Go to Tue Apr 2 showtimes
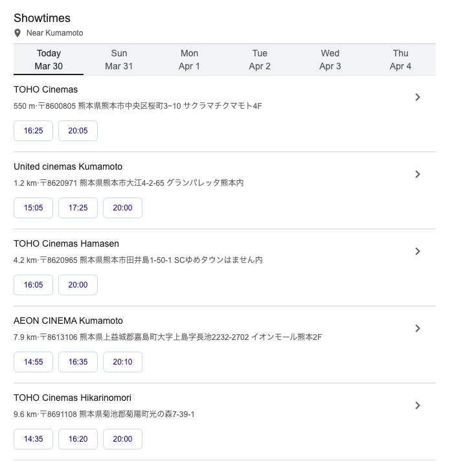This screenshot has height=476, width=452. point(260,60)
